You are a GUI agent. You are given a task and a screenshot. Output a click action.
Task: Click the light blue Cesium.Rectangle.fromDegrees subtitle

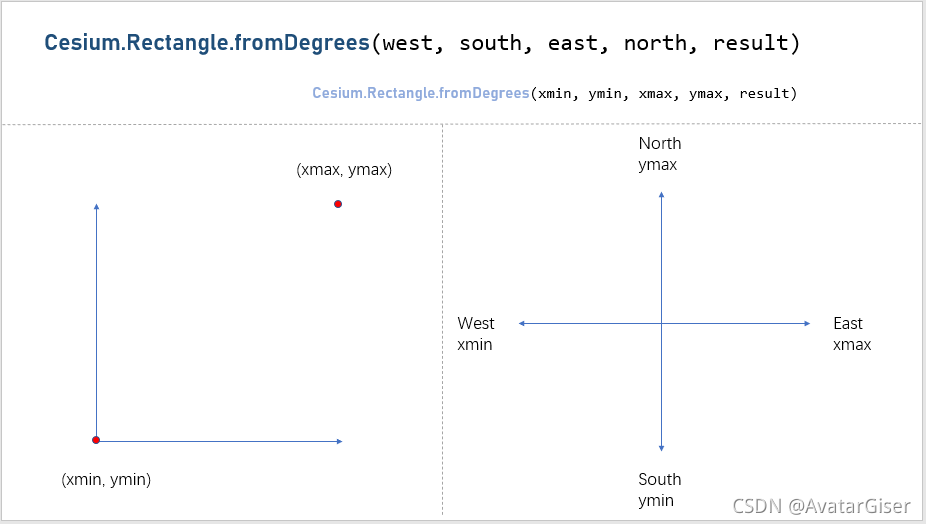coord(420,93)
